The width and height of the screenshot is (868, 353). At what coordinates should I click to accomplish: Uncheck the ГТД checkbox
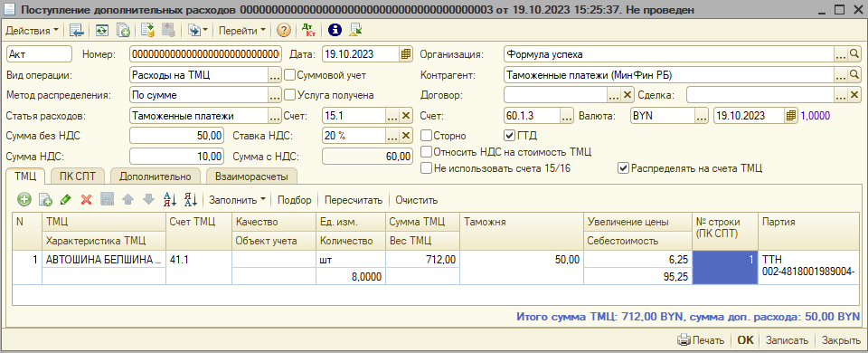509,135
